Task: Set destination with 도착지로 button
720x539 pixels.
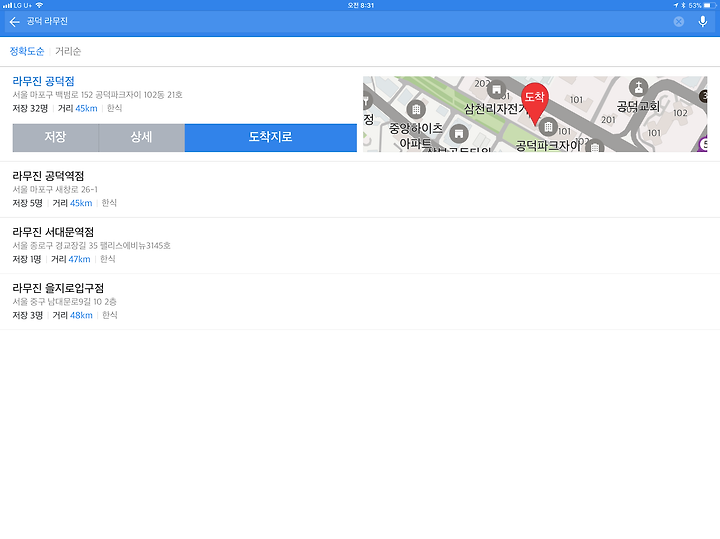Action: coord(270,137)
